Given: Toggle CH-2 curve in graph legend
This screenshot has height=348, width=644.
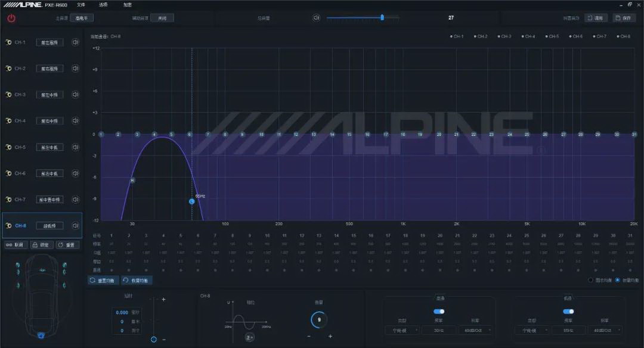Looking at the screenshot, I should coord(481,36).
